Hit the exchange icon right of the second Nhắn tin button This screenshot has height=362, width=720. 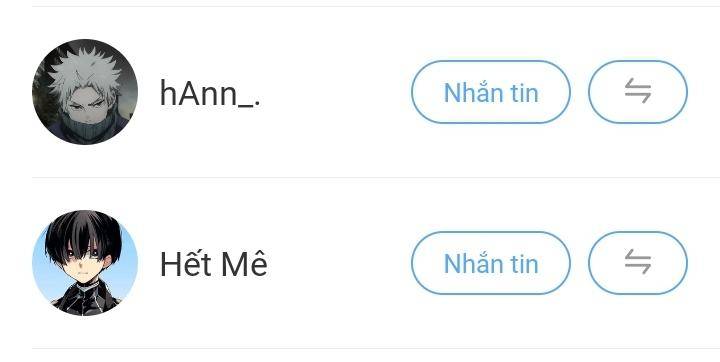click(x=638, y=263)
